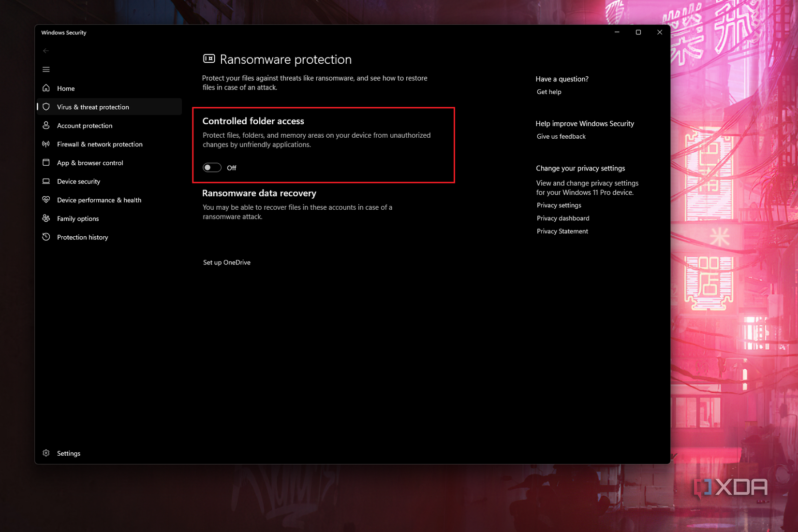This screenshot has width=798, height=532.
Task: Click the Get help link
Action: tap(549, 92)
